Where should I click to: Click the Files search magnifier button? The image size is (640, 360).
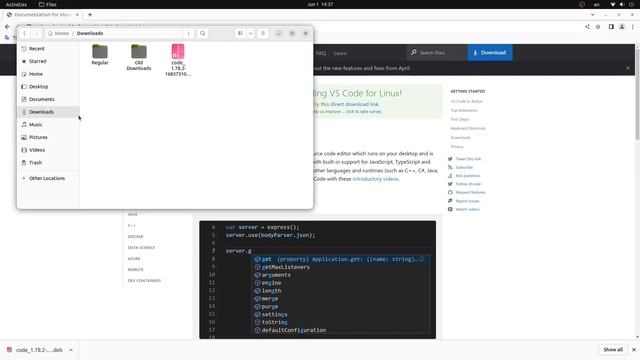pyautogui.click(x=202, y=33)
